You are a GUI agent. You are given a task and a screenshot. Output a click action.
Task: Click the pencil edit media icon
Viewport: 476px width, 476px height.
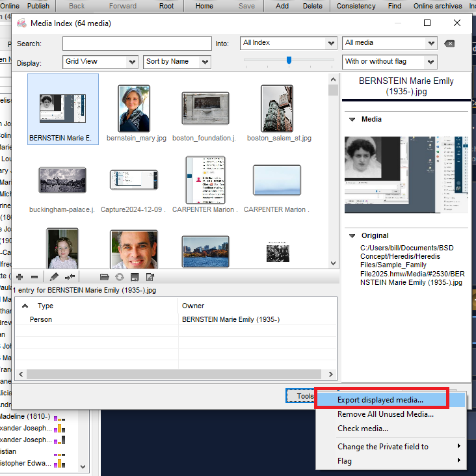(54, 277)
